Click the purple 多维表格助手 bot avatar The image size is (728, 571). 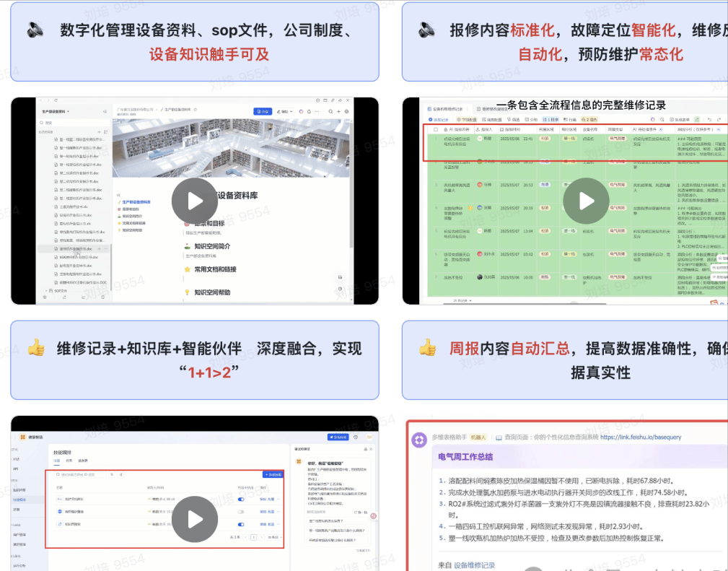click(419, 437)
